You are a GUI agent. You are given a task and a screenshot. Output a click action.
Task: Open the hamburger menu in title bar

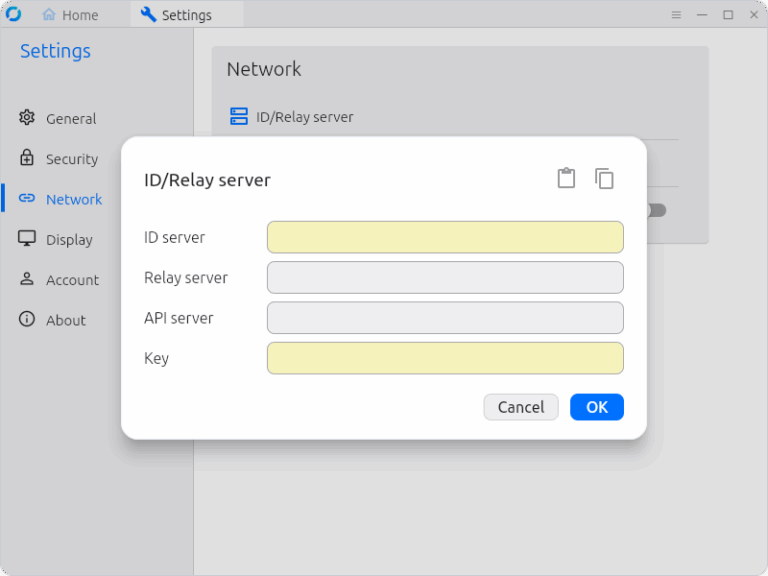pos(676,15)
